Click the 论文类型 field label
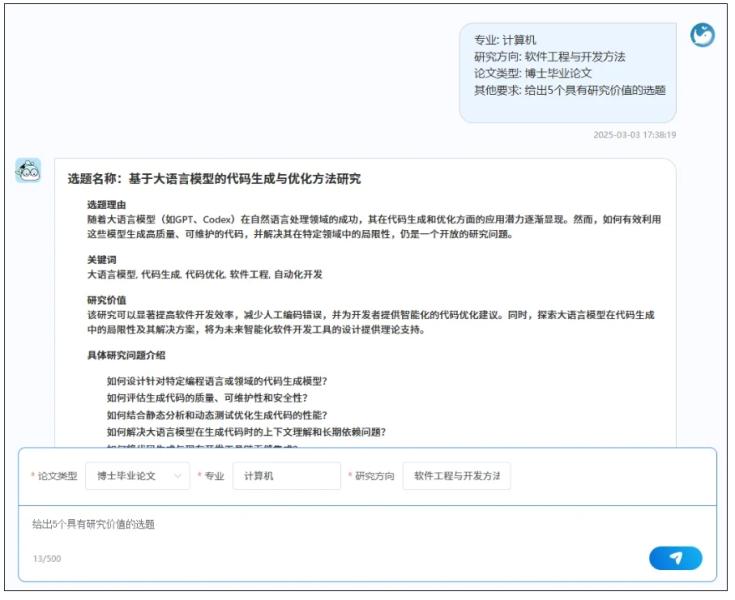The image size is (735, 600). [56, 476]
